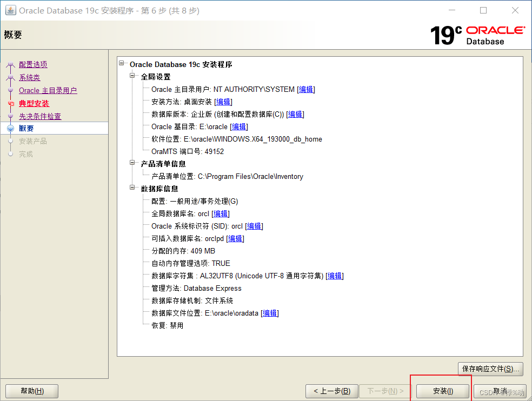The image size is (532, 401).
Task: Edit the Oracle 基目录 E:\oracle setting
Action: (x=239, y=127)
